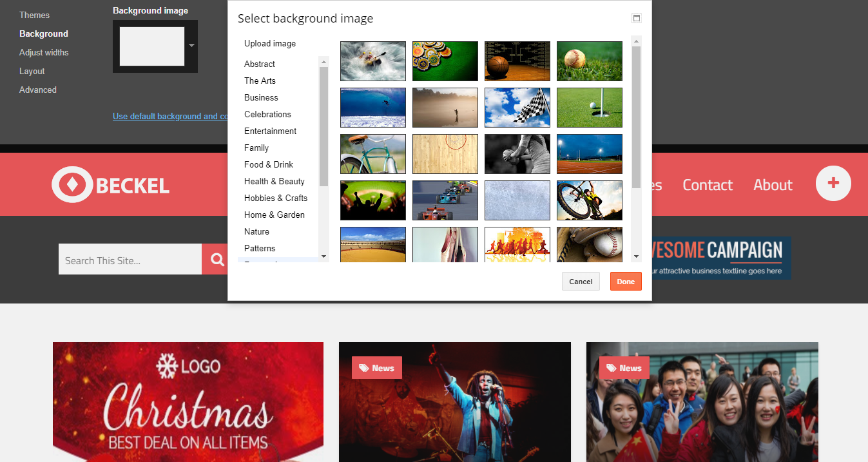Screen dimensions: 868x462
Task: Select the Hobbies & Crafts category
Action: coord(276,198)
